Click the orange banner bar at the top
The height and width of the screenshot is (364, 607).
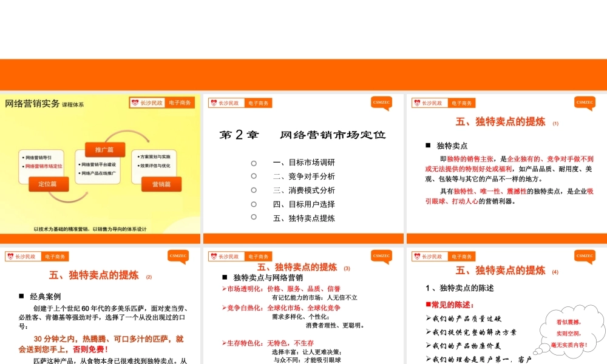303,73
